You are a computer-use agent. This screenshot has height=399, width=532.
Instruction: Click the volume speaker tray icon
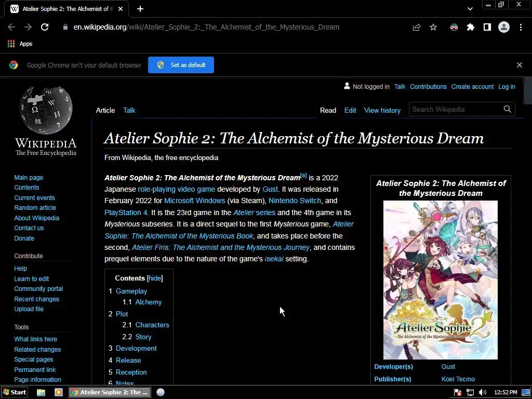pos(483,393)
